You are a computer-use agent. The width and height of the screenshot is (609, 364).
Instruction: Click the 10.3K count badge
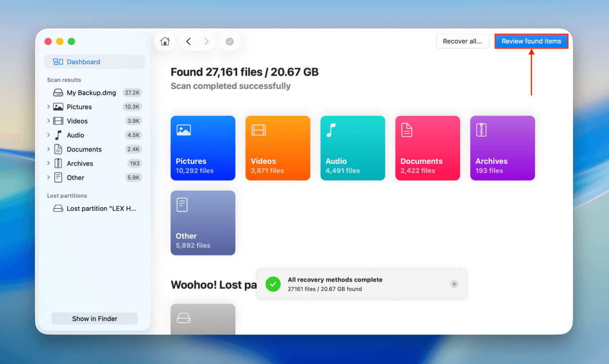click(132, 107)
